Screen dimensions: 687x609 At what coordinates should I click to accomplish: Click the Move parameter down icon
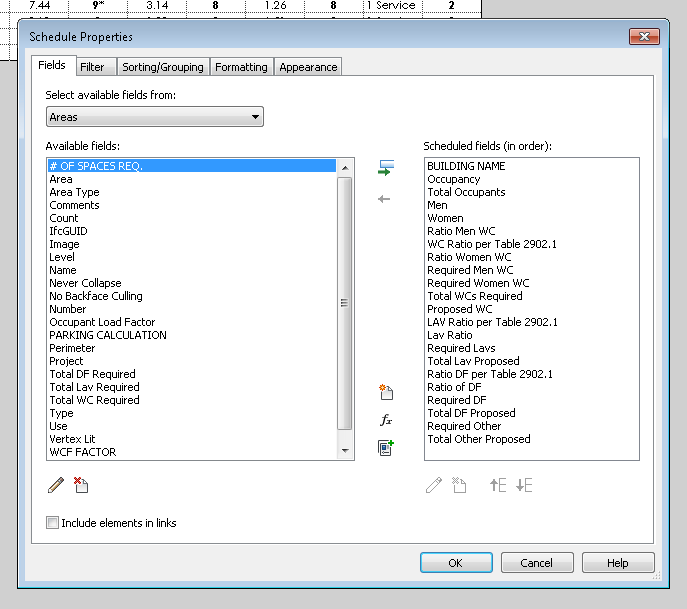[524, 485]
